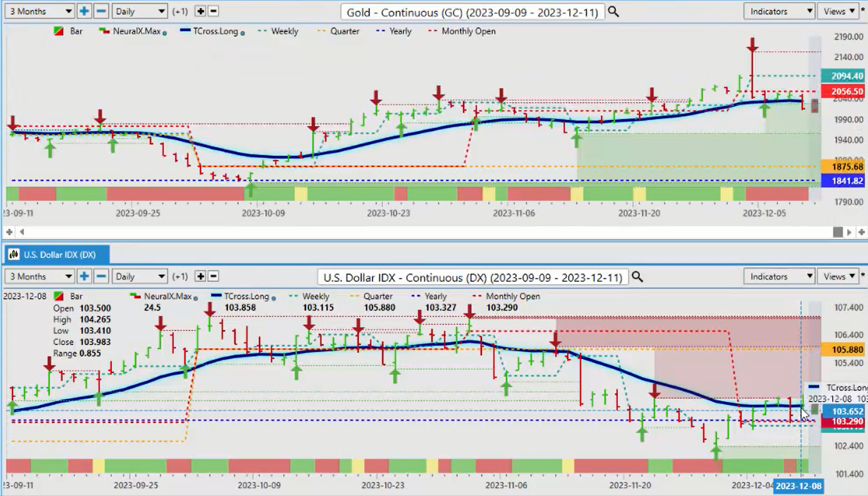Open the Daily interval dropdown in Dollar chart
This screenshot has height=496, width=868.
pyautogui.click(x=139, y=276)
